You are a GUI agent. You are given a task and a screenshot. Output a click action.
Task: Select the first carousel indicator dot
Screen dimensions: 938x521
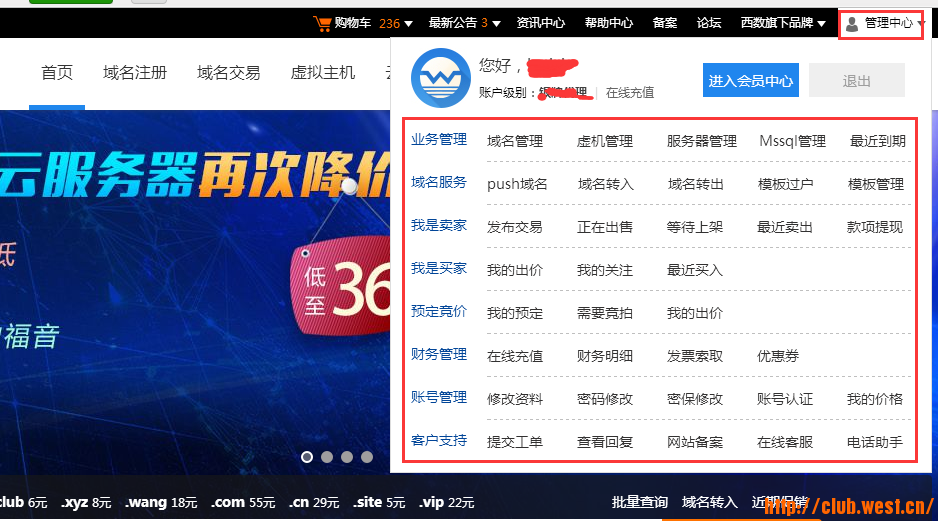coord(307,457)
